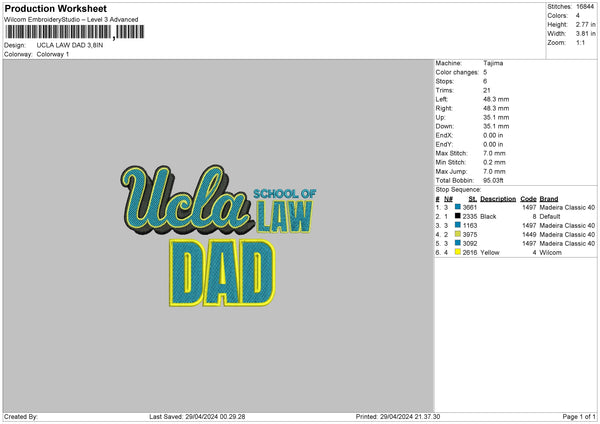The height and width of the screenshot is (424, 600).
Task: Click the LAW lettering in the design preview
Action: [x=285, y=217]
